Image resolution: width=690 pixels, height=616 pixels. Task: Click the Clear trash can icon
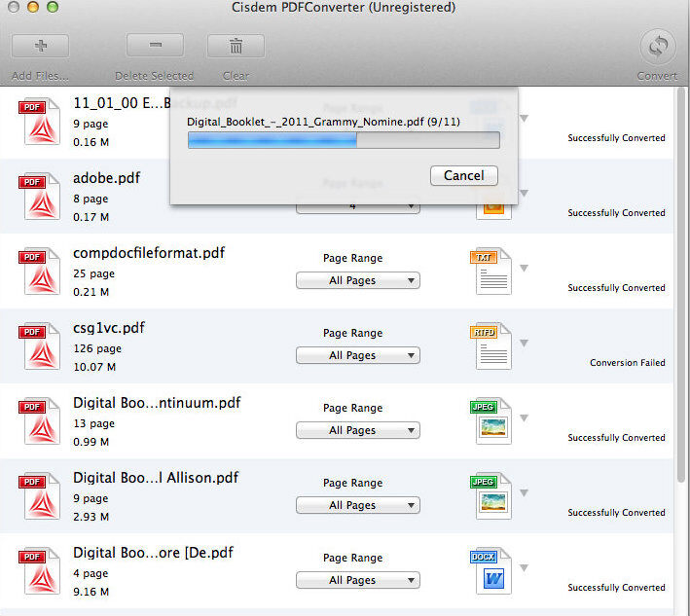[x=236, y=46]
